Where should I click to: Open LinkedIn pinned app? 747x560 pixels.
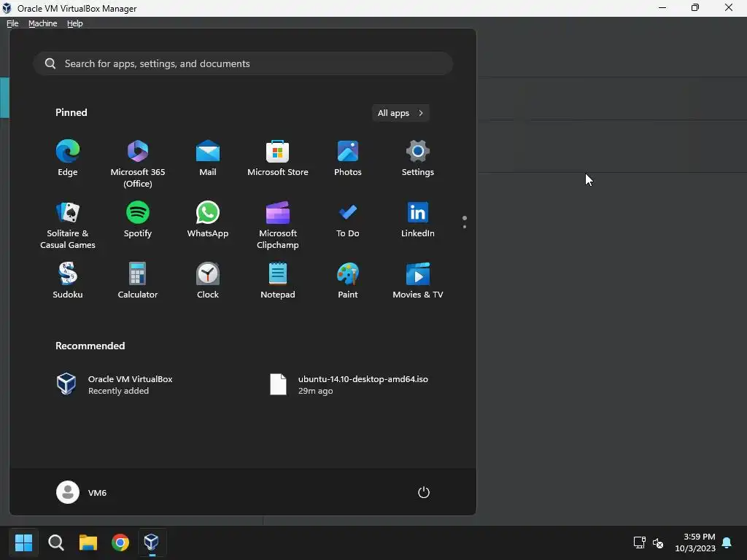point(418,219)
